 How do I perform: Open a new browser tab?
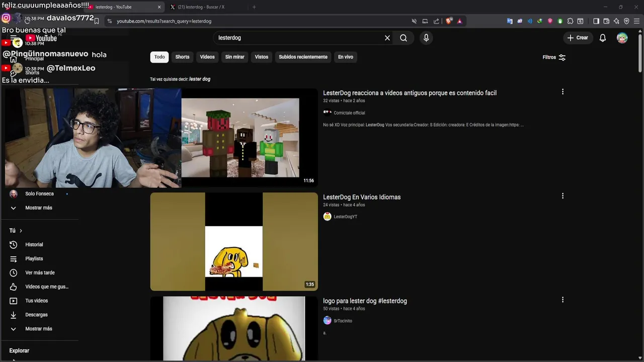(x=254, y=7)
